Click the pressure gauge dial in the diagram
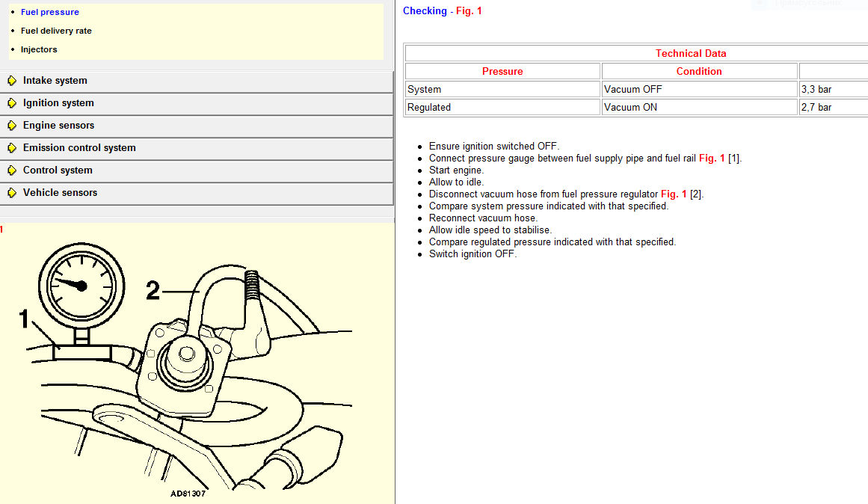This screenshot has width=868, height=504. (82, 284)
